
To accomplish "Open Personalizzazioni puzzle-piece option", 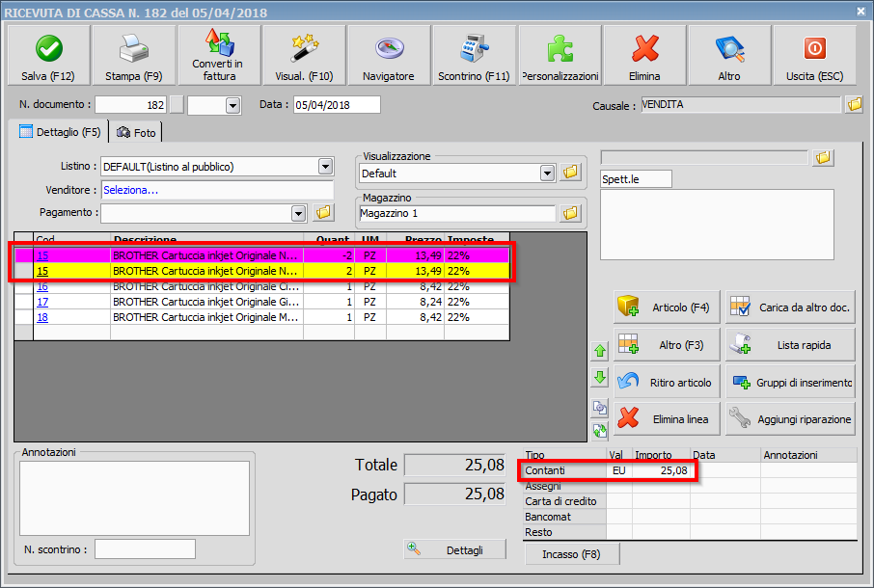I will click(560, 56).
